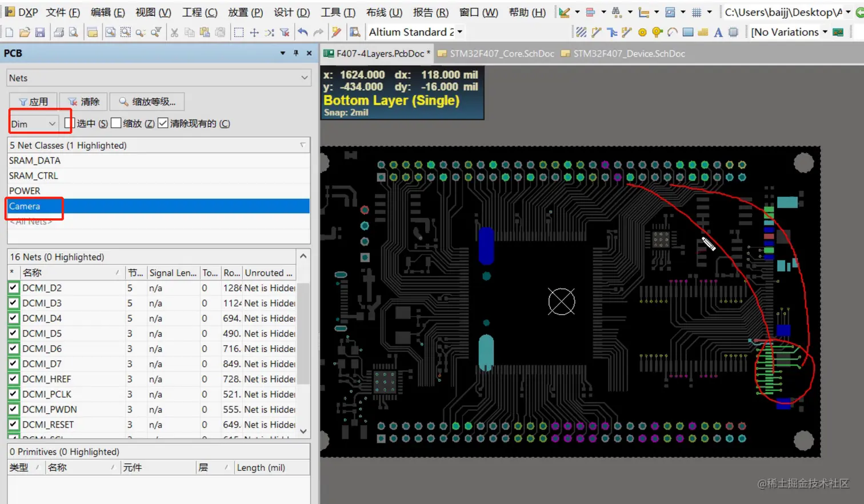Open the 设计 (D) menu

click(x=291, y=12)
